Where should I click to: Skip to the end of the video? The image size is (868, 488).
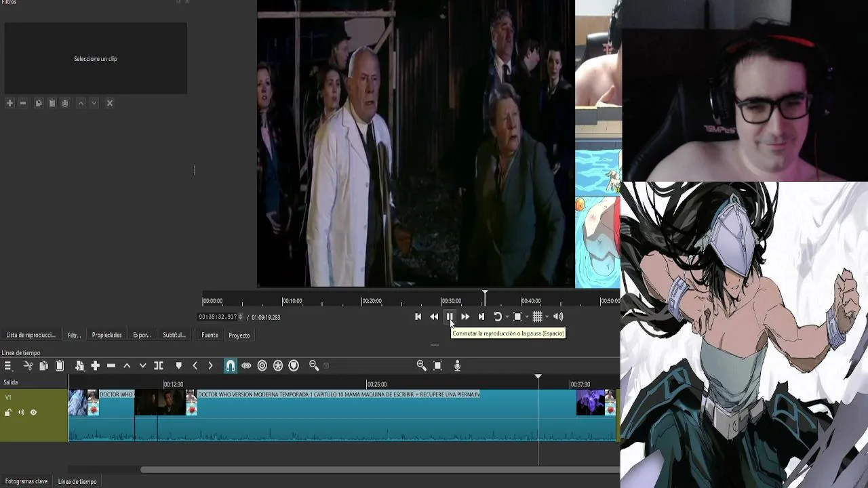[481, 317]
